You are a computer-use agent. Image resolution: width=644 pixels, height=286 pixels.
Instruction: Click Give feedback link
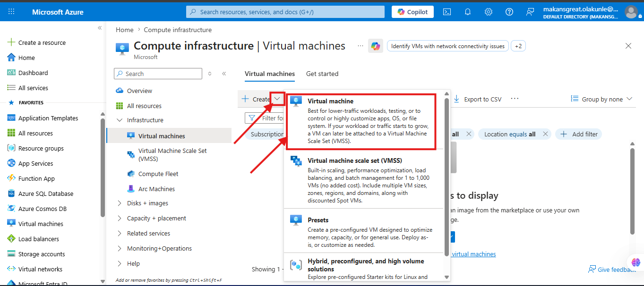(x=612, y=269)
